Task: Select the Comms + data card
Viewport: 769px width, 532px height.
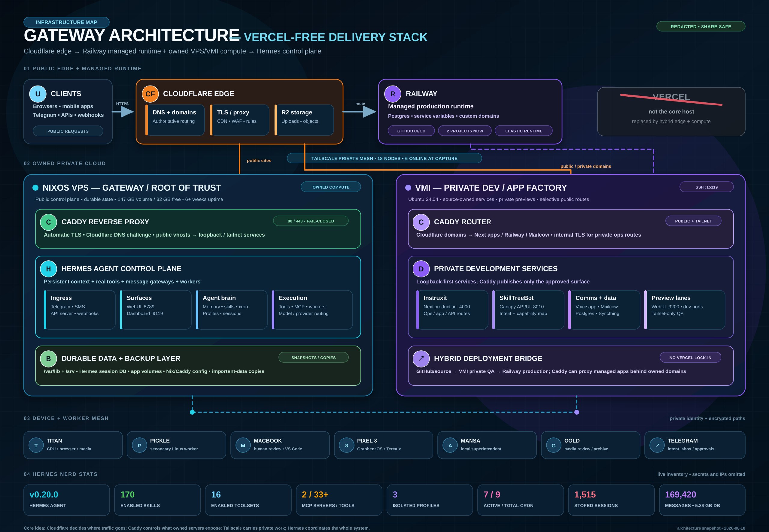Action: [604, 310]
